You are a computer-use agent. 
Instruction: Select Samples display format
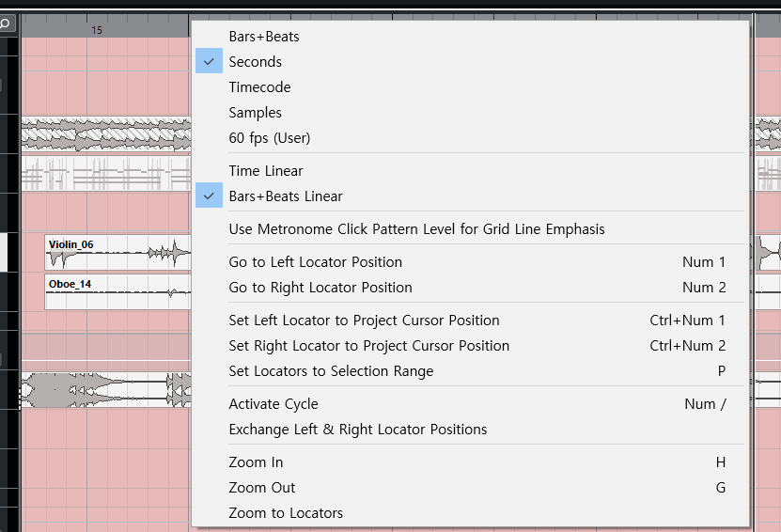(x=255, y=113)
